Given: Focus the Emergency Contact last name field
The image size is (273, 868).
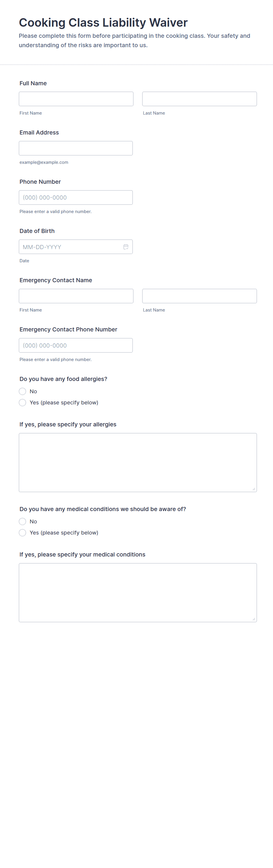Looking at the screenshot, I should coord(199,296).
